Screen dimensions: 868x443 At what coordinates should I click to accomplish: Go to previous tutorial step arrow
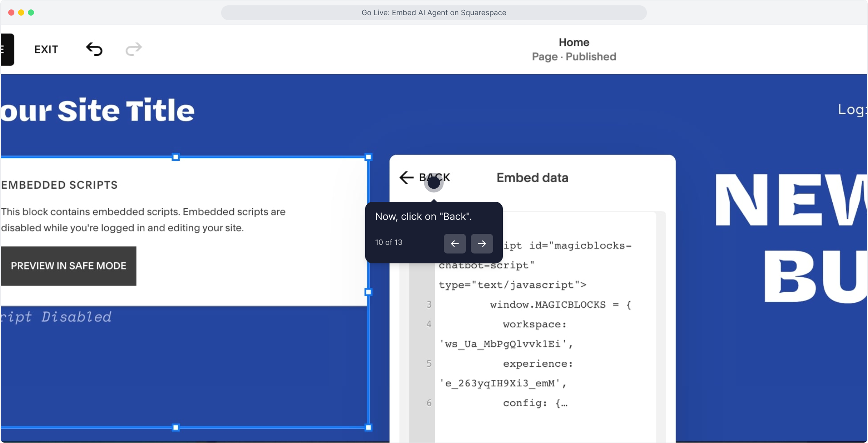point(455,244)
